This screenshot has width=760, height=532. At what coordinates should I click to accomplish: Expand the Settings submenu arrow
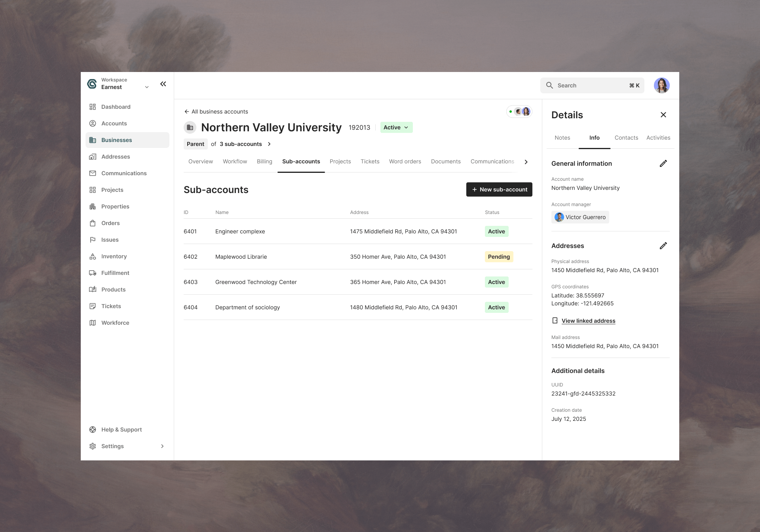point(162,446)
